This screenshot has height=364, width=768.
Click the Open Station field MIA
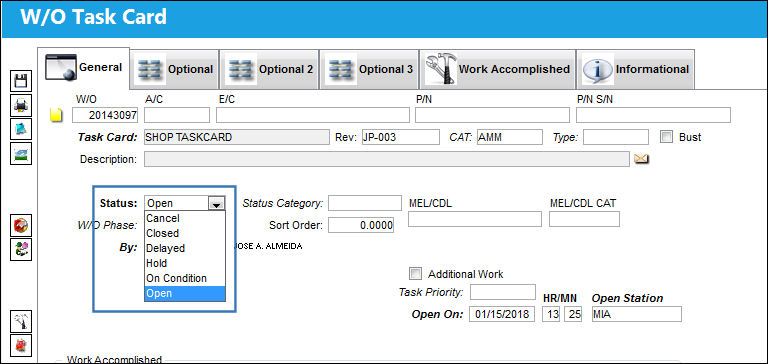pyautogui.click(x=636, y=314)
